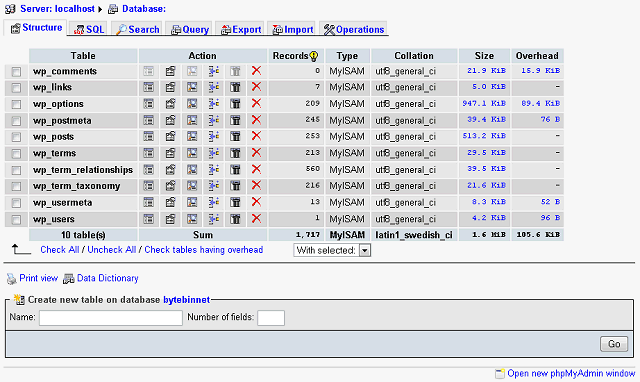640x382 pixels.
Task: Search within the wp_usermeta table
Action: pyautogui.click(x=192, y=202)
